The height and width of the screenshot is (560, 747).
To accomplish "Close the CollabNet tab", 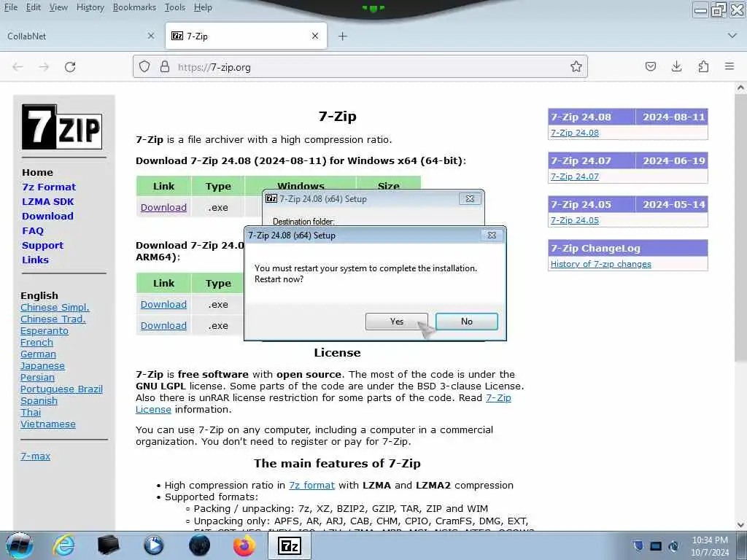I will (151, 36).
